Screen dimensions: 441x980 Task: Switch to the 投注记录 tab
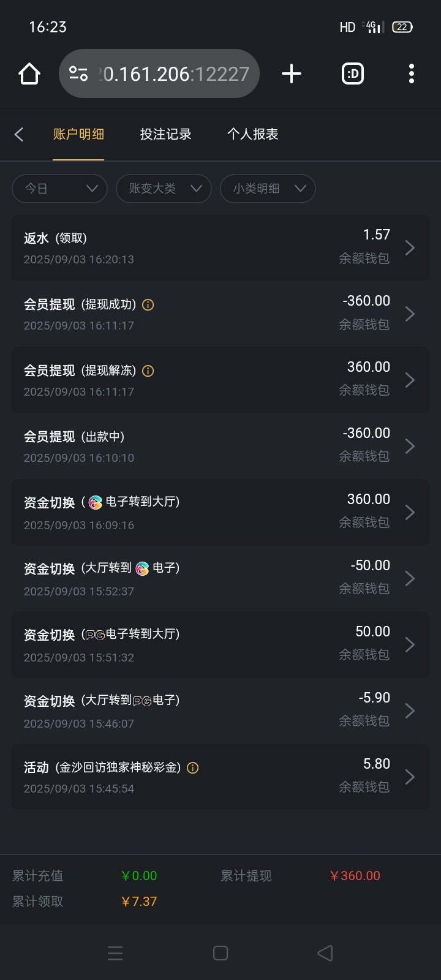coord(165,134)
